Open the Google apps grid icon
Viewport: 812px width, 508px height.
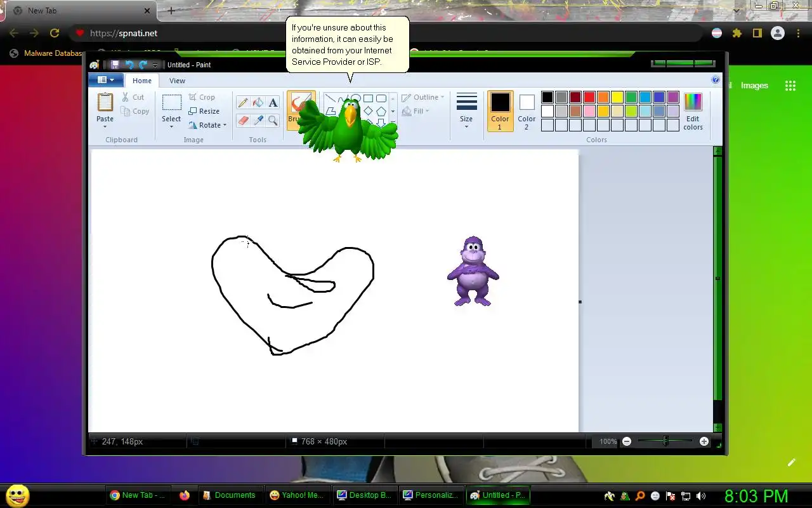(790, 86)
